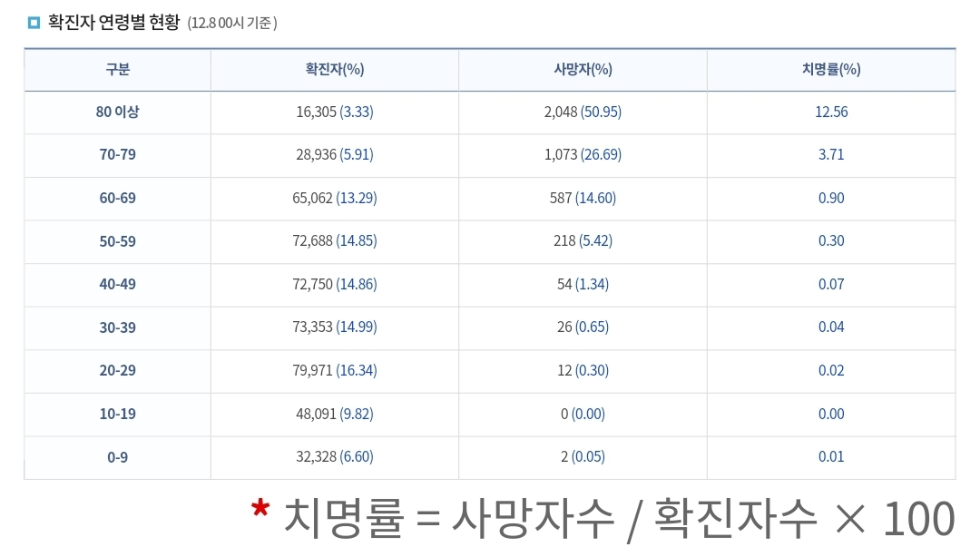Click the cell 26 (0.65)

coord(583,327)
